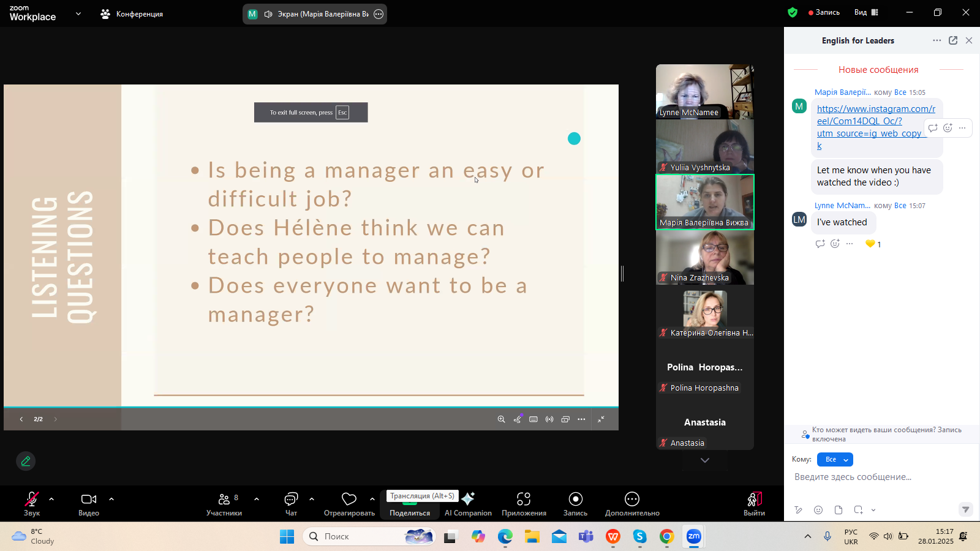Viewport: 980px width, 551px height.
Task: Click the chat message input field
Action: coord(876,477)
